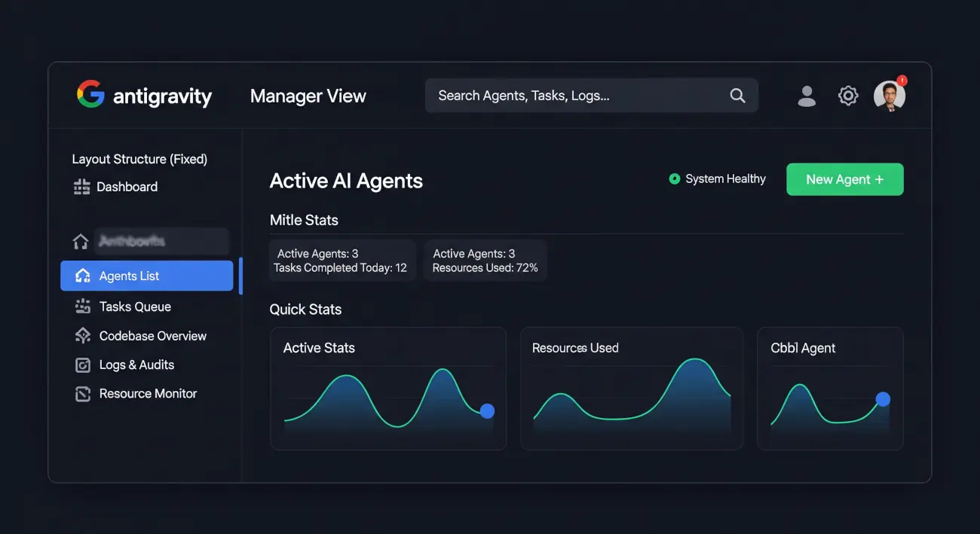Image resolution: width=980 pixels, height=534 pixels.
Task: Select the Agents List icon in sidebar
Action: pyautogui.click(x=83, y=275)
